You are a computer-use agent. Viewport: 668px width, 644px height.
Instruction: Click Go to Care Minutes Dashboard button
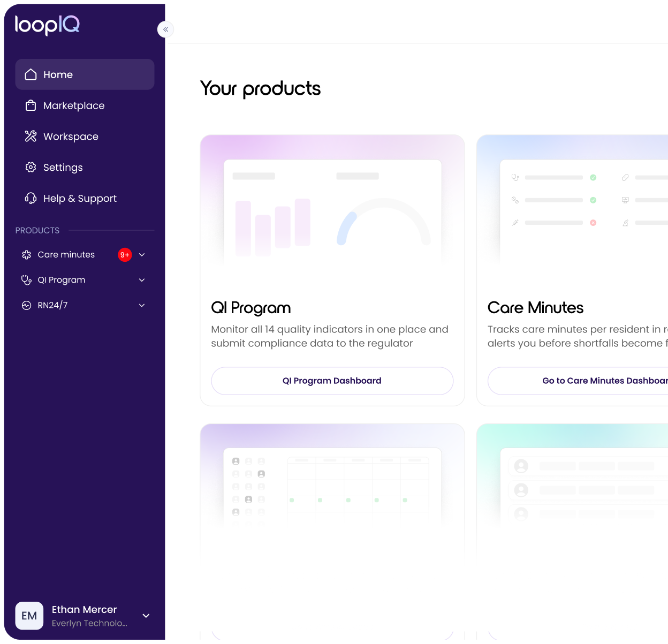click(578, 381)
